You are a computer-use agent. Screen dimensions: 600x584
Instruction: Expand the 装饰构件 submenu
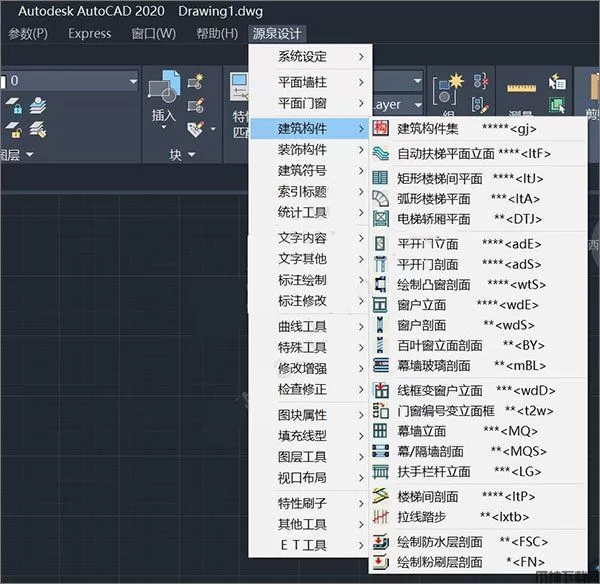pyautogui.click(x=308, y=149)
